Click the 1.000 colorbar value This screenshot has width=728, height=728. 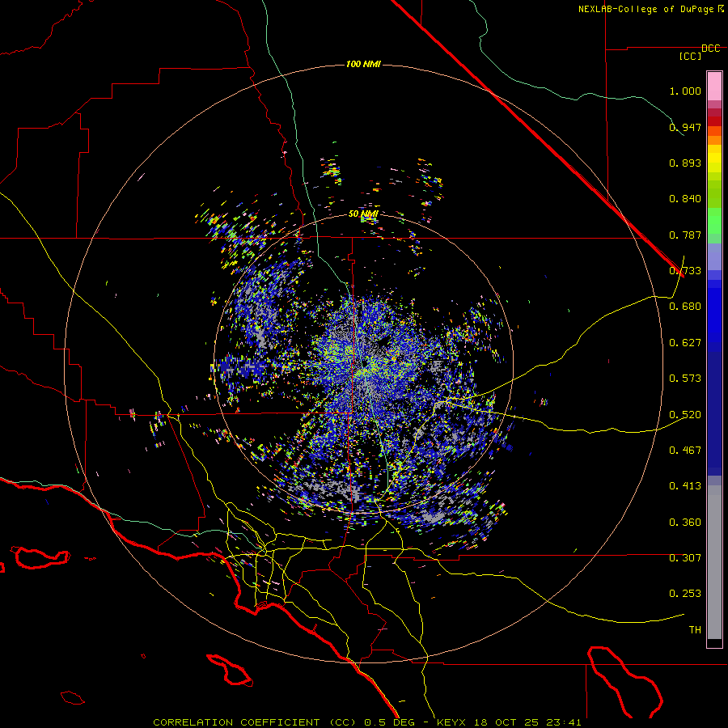[685, 91]
